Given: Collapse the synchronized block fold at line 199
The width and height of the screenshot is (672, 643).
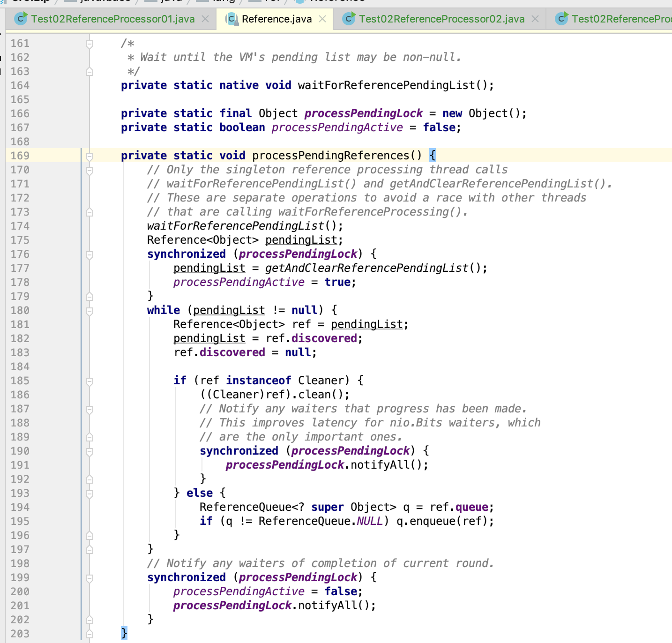Looking at the screenshot, I should (88, 577).
